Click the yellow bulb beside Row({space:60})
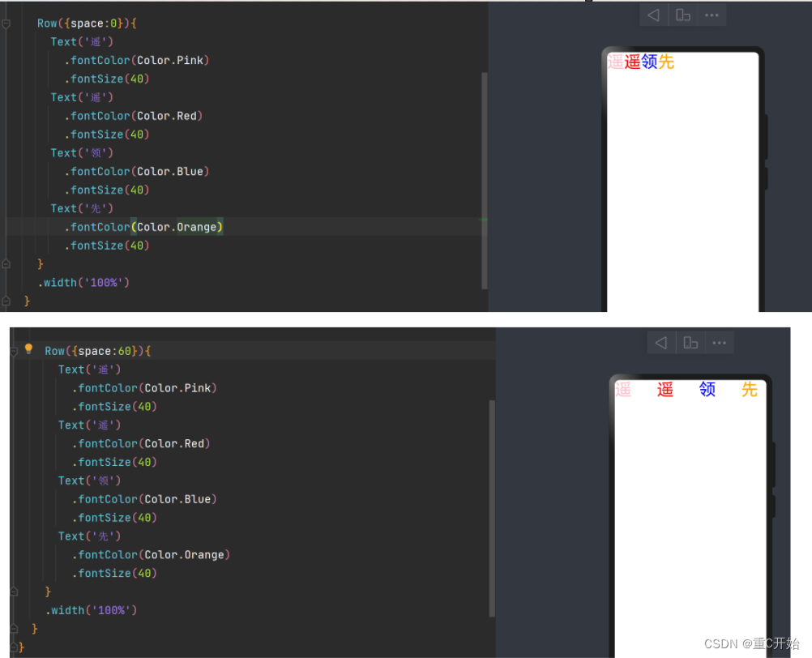This screenshot has width=812, height=658. tap(29, 349)
